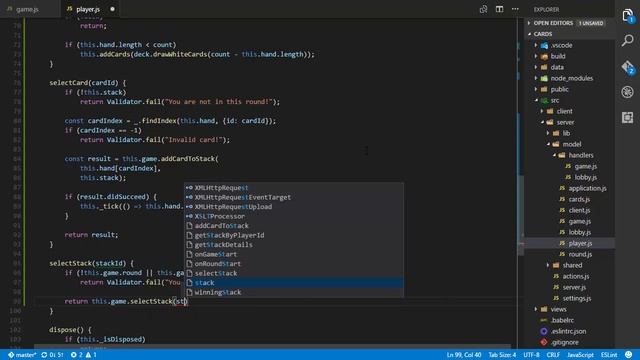Screen dimensions: 640x360
Task: Expand the lib folder
Action: 566,133
